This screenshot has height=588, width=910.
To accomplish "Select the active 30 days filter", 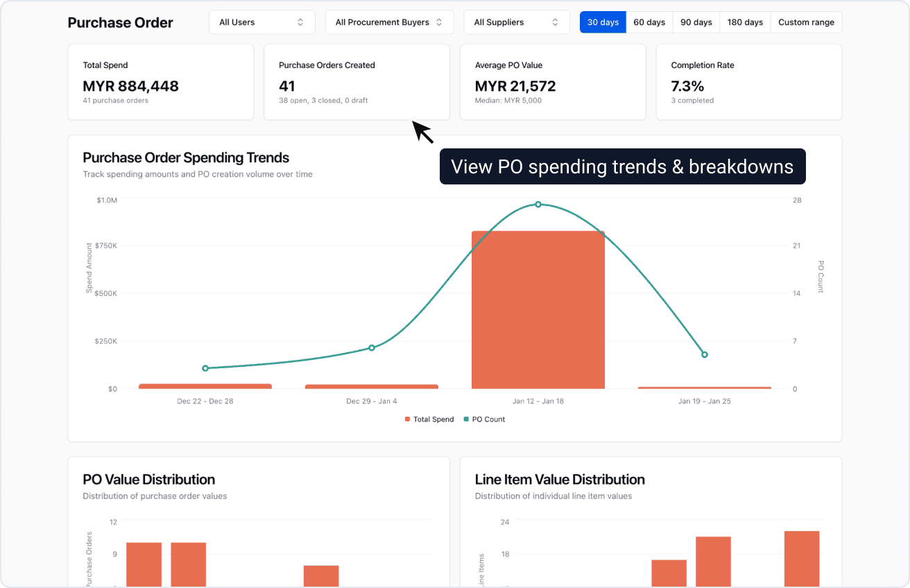I will [x=602, y=21].
